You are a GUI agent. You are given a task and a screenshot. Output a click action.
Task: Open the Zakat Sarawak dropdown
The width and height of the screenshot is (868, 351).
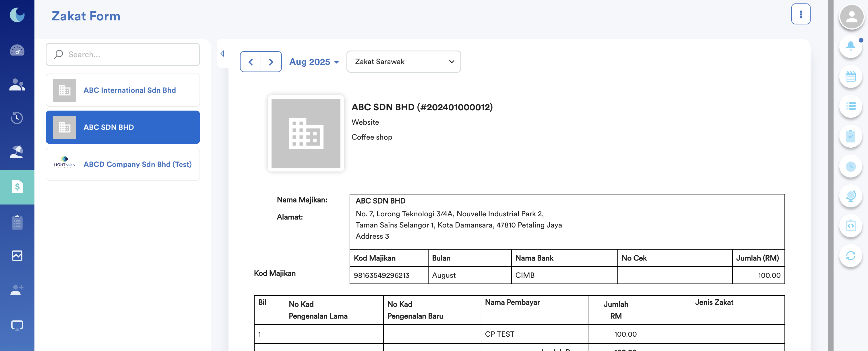(x=403, y=62)
